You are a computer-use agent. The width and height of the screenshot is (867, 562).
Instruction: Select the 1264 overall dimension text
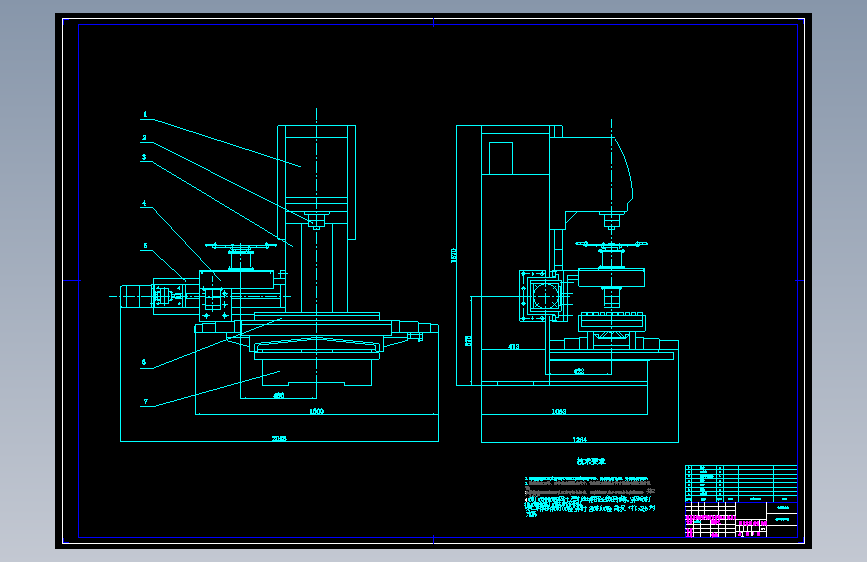pyautogui.click(x=579, y=439)
